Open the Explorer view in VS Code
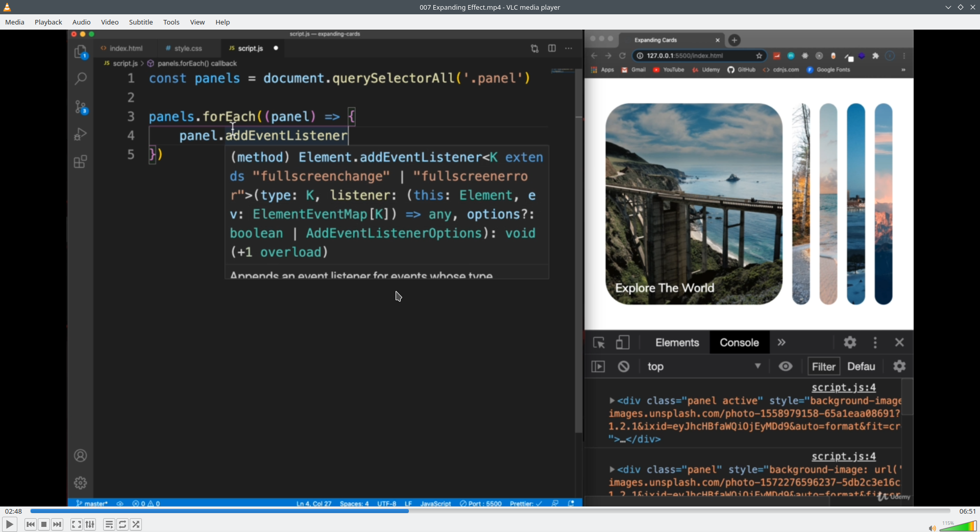The image size is (980, 532). (81, 52)
